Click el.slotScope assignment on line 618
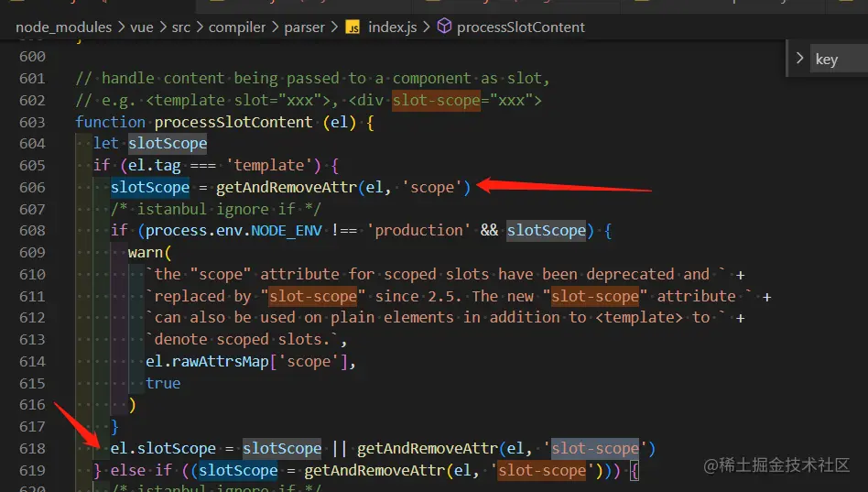Screen dimensions: 868x492 click(163, 448)
